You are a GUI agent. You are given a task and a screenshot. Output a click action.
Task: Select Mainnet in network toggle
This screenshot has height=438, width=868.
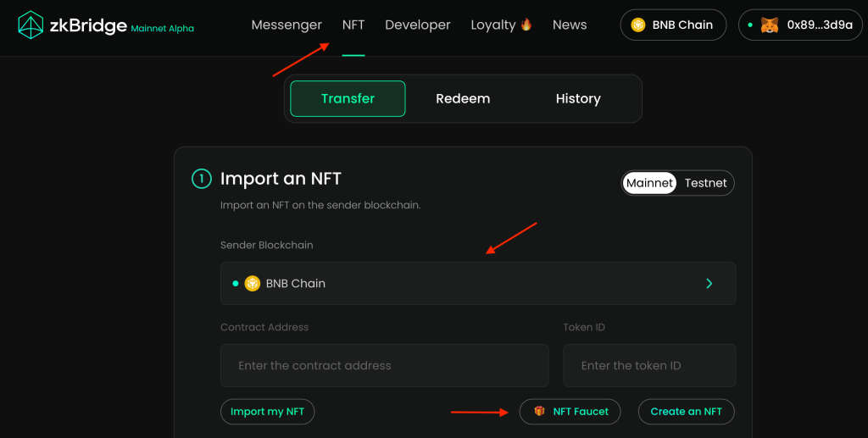click(x=649, y=183)
